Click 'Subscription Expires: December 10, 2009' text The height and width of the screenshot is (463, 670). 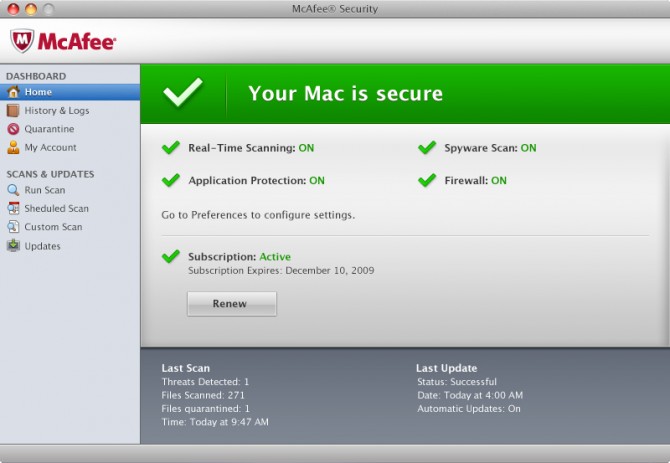point(281,270)
